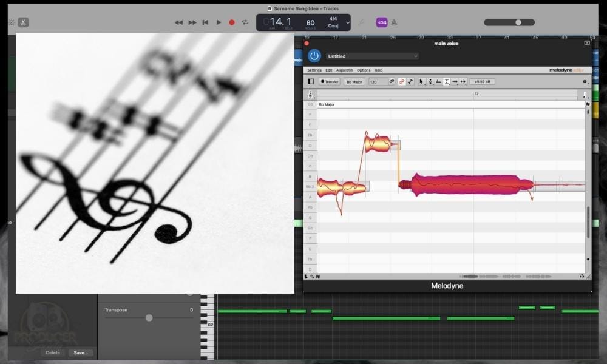Adjust the master volume slider
The image size is (607, 364).
pos(509,22)
